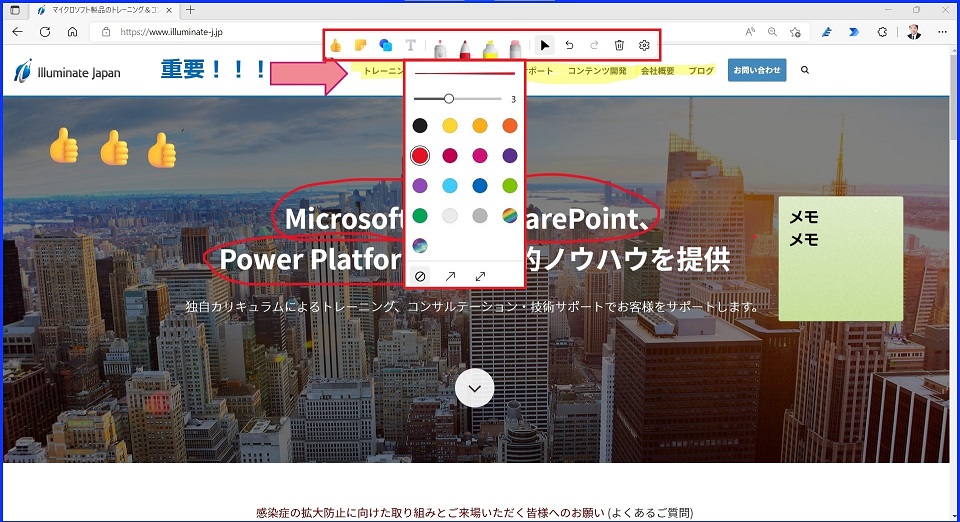Pick the lime green ink color

(510, 185)
